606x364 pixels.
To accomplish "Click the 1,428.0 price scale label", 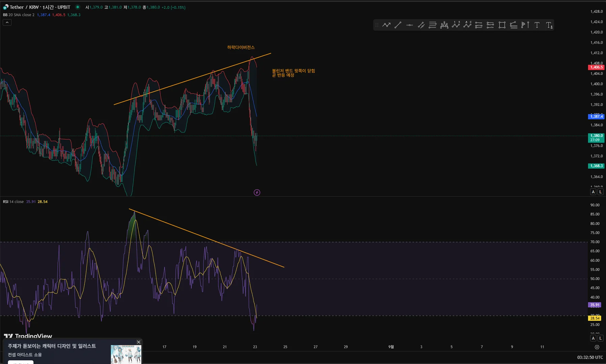I will pyautogui.click(x=596, y=11).
